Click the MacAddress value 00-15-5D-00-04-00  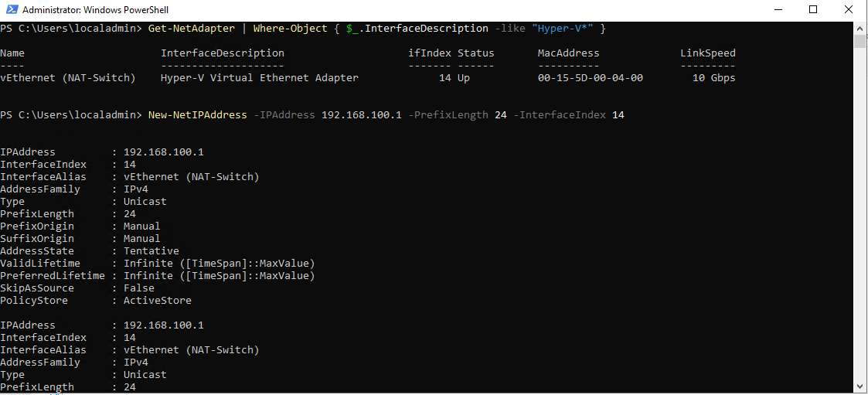tap(590, 78)
